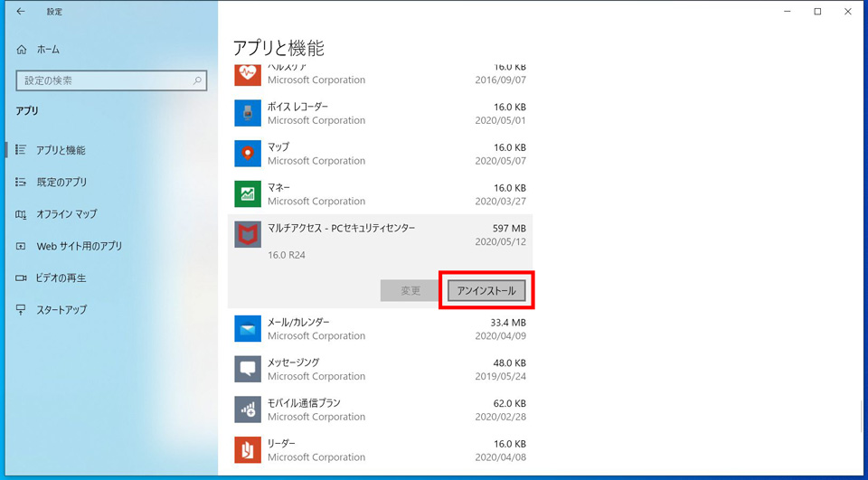Open the Web サイト用のアプリ menu entry
The image size is (868, 480).
coord(80,247)
